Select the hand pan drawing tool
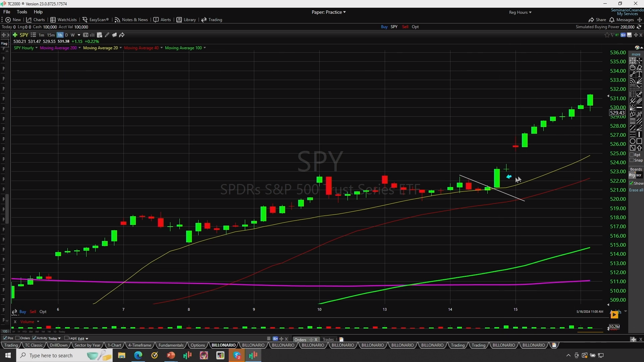Viewport: 644px width, 362px height. click(x=632, y=67)
